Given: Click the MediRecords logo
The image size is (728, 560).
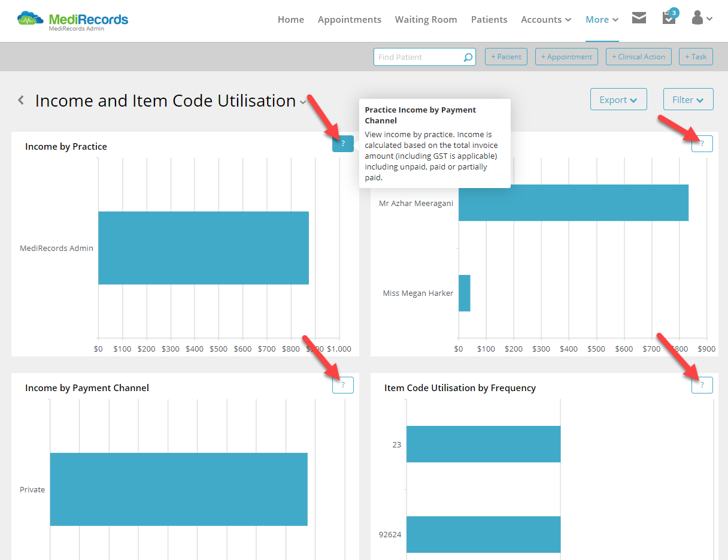Looking at the screenshot, I should tap(72, 20).
